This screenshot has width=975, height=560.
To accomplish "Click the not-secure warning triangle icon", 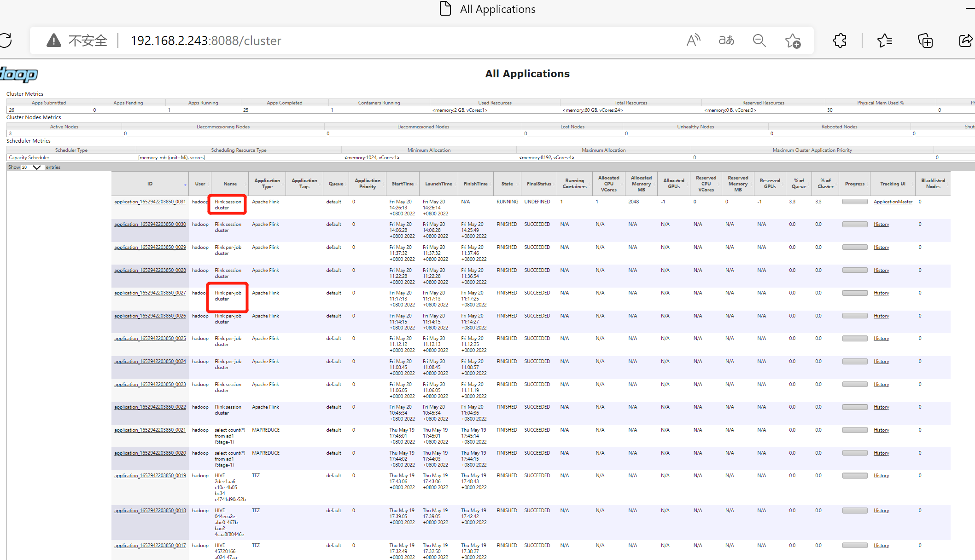I will pos(54,40).
